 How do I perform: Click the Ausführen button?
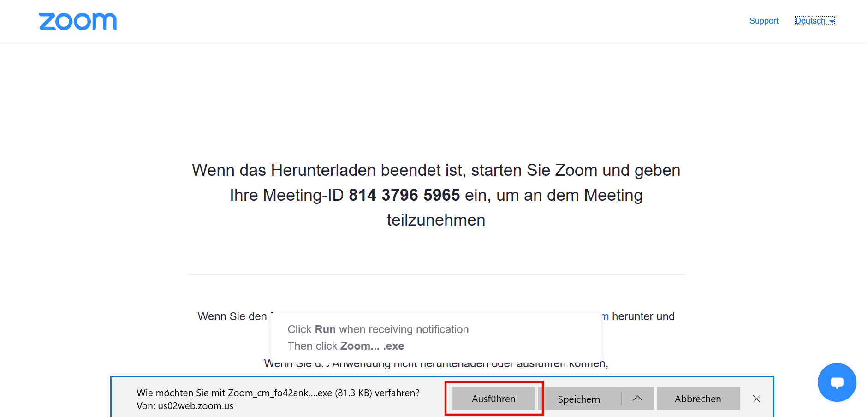(493, 399)
